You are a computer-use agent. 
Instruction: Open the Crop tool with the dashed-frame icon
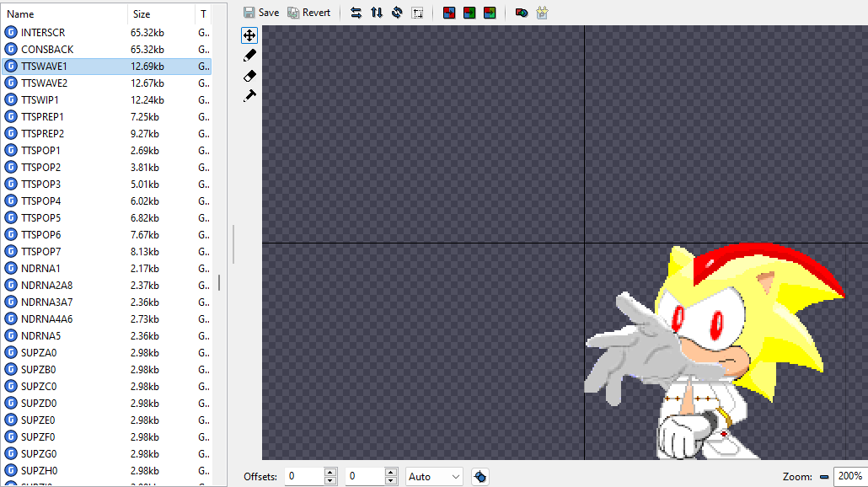point(418,13)
